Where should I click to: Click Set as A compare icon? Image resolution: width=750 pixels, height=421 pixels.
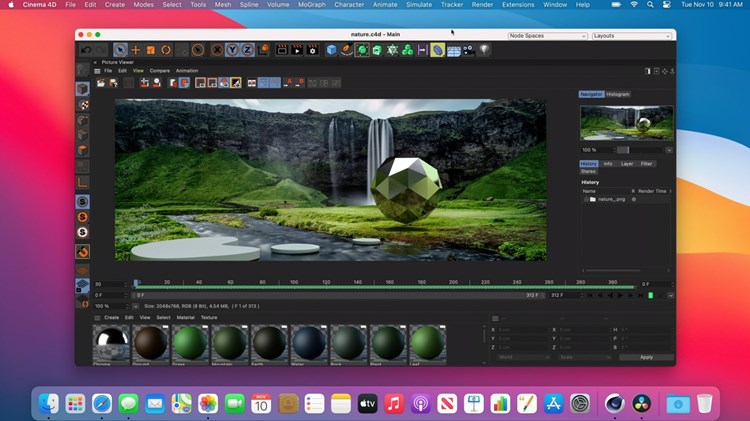point(288,83)
